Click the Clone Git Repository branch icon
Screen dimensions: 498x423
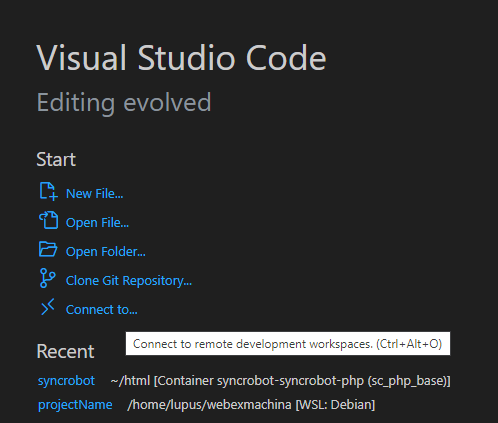[48, 278]
